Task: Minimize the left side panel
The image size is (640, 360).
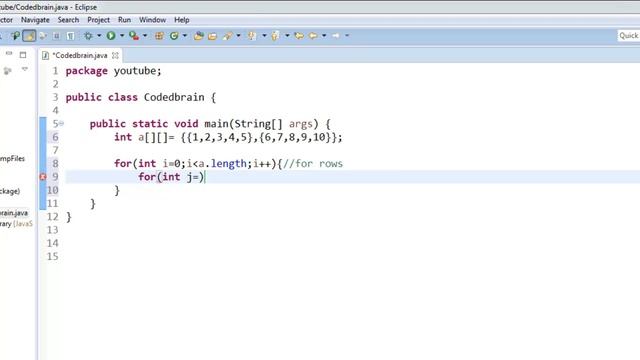Action: click(9, 54)
